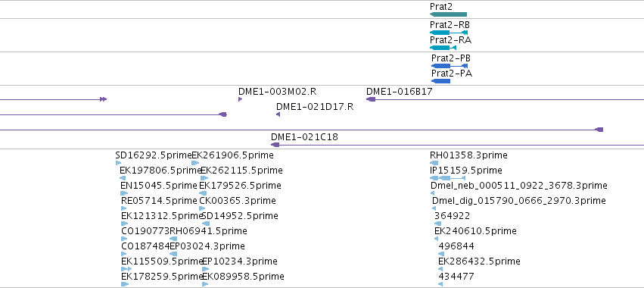Screen dimensions: 644x288
Task: Click the Prat2-PB label
Action: click(451, 58)
